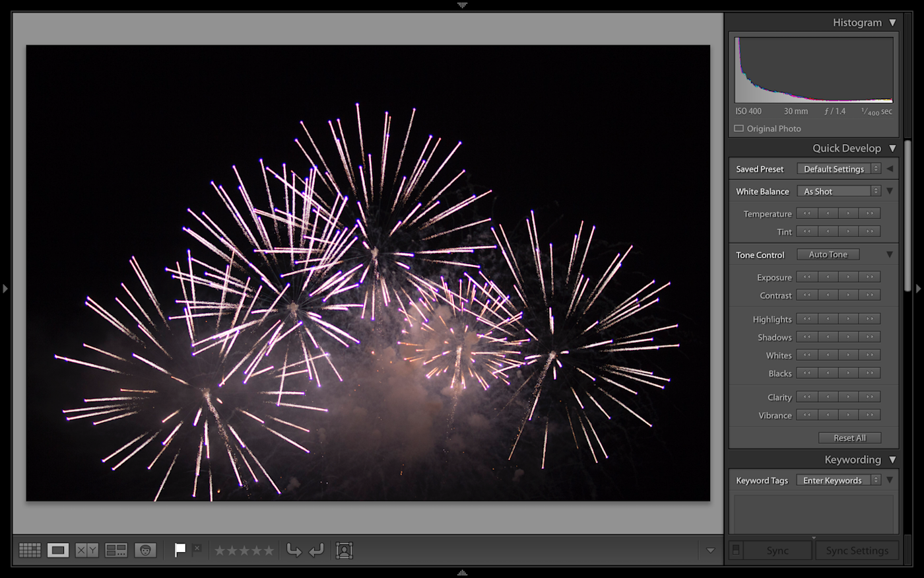The height and width of the screenshot is (578, 924).
Task: Click the histogram graph
Action: pyautogui.click(x=814, y=70)
